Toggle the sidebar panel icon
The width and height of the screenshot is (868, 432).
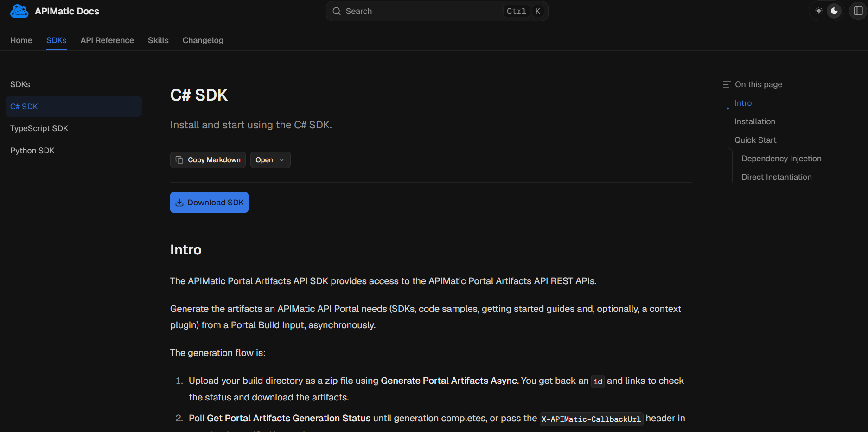(x=858, y=11)
